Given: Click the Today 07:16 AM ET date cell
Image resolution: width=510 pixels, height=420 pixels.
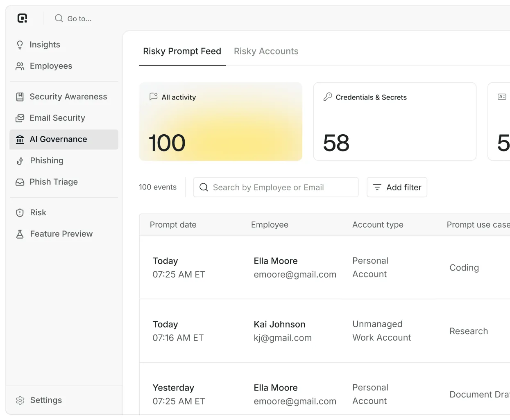Looking at the screenshot, I should pyautogui.click(x=178, y=331).
